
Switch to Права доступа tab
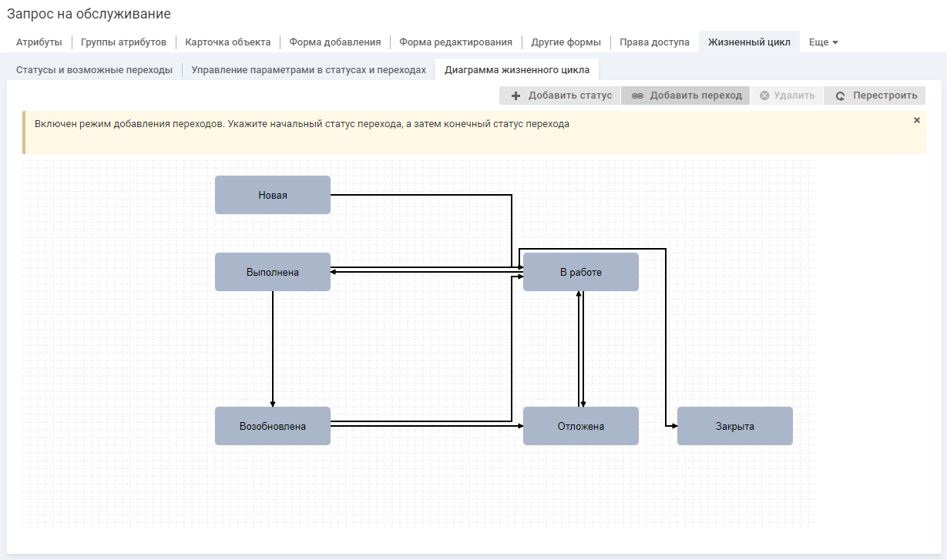(x=654, y=42)
